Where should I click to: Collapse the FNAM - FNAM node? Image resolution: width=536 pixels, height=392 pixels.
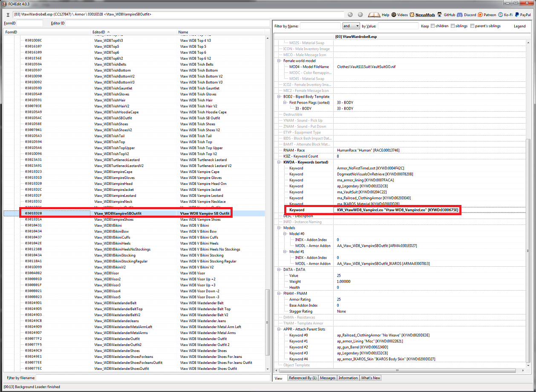pyautogui.click(x=280, y=294)
